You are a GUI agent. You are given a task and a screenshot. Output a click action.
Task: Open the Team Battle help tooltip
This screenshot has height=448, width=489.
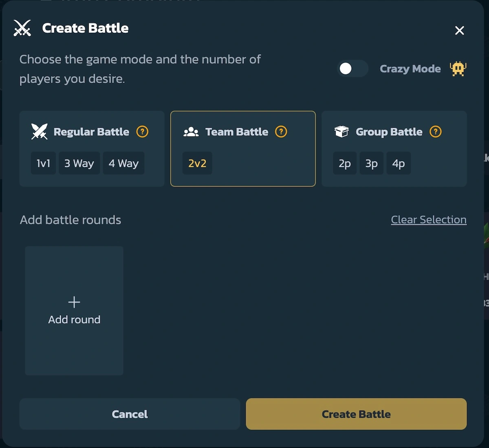coord(280,132)
